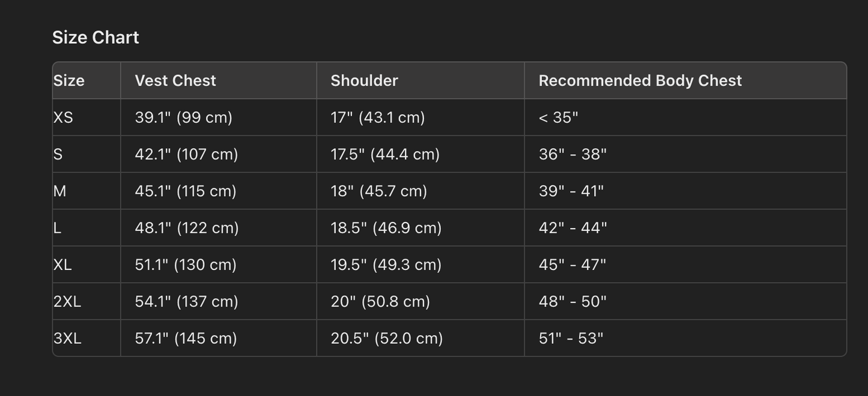Select the 54.1" (137 cm) cell
The image size is (868, 396).
(186, 301)
